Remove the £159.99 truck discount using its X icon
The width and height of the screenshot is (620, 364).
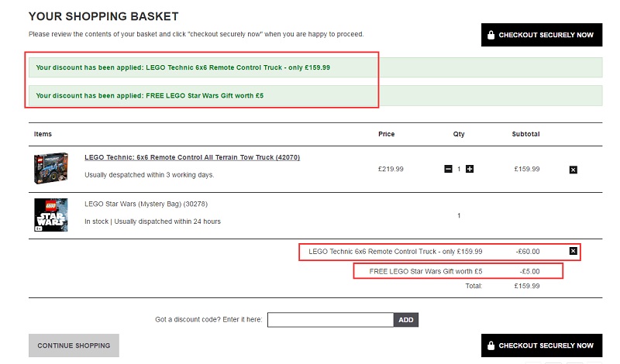[573, 251]
